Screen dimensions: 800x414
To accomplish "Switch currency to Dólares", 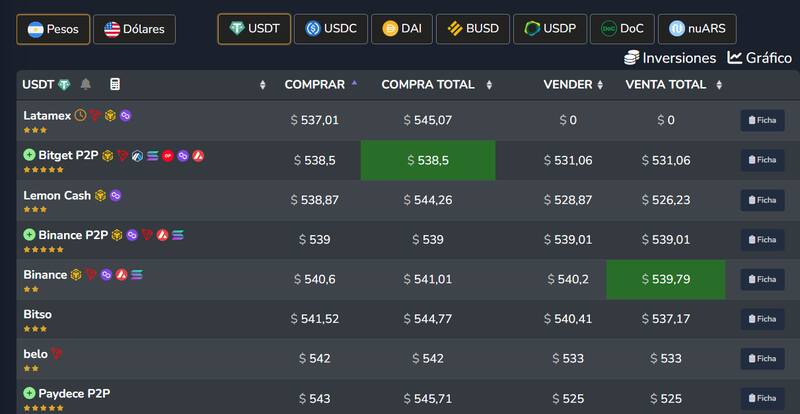I will [x=134, y=29].
